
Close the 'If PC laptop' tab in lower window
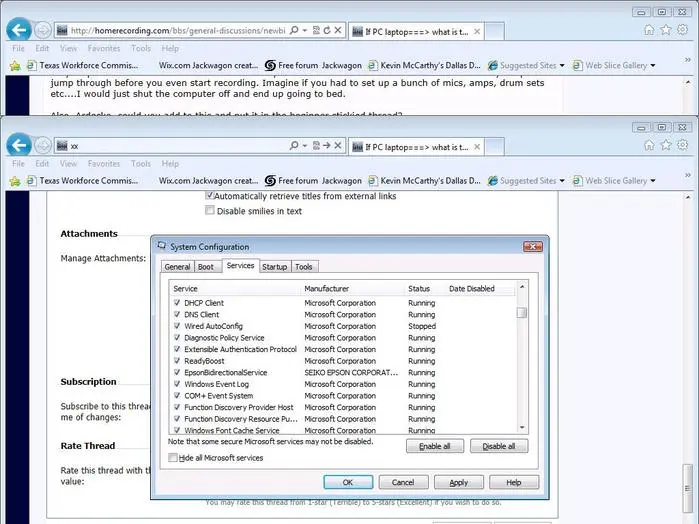point(477,147)
